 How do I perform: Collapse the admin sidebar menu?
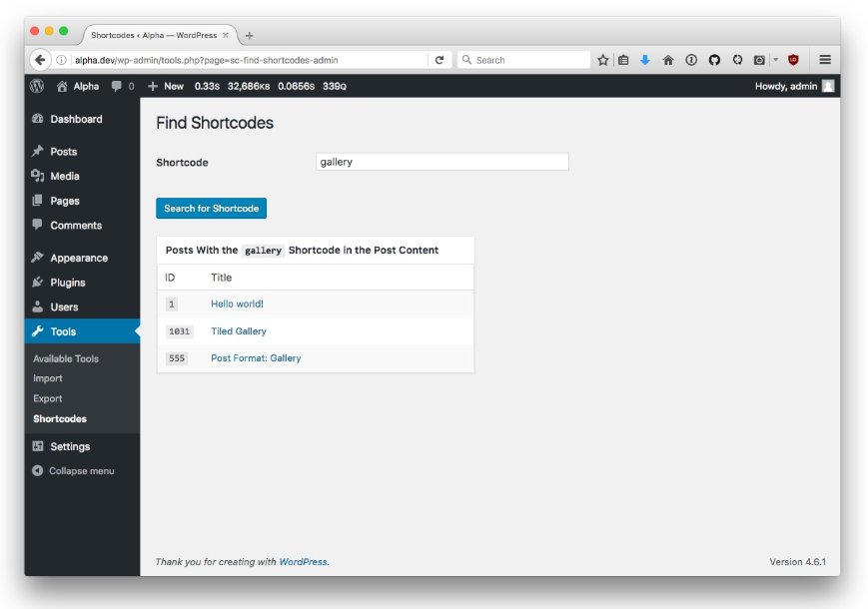click(x=74, y=470)
